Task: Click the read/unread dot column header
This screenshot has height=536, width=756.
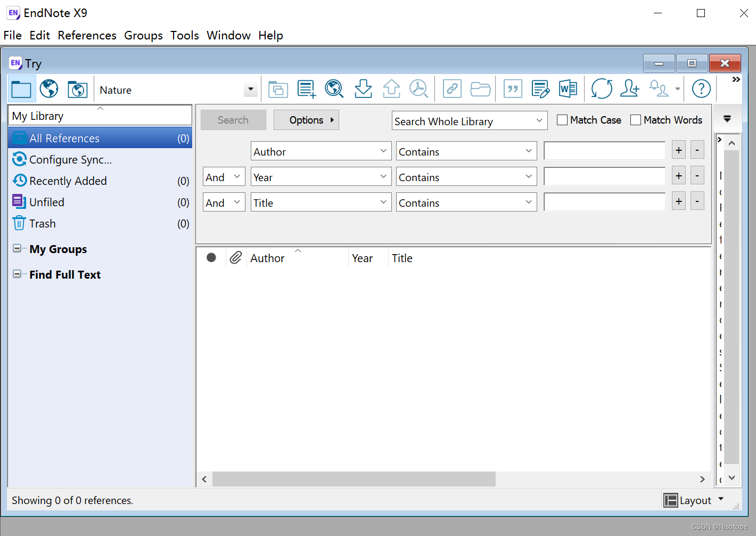Action: tap(211, 258)
